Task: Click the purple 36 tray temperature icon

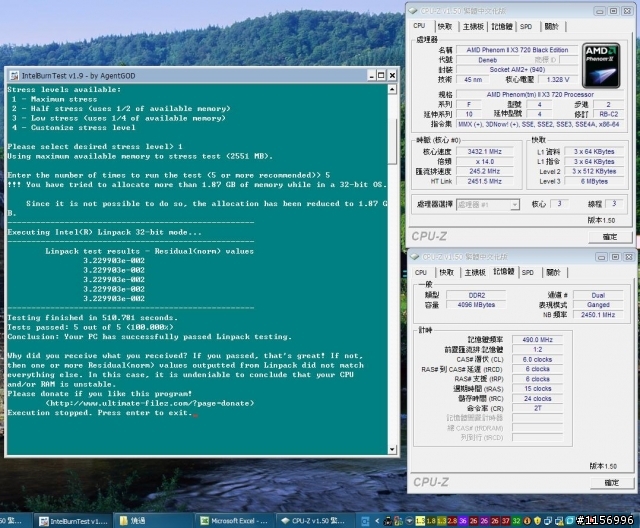Action: [x=463, y=521]
